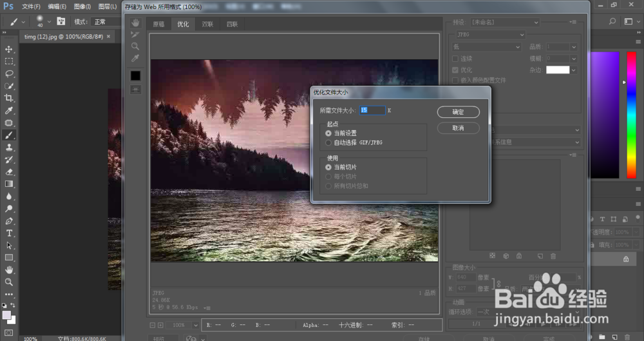The height and width of the screenshot is (341, 644).
Task: Switch to the 原稿 tab
Action: click(x=158, y=24)
